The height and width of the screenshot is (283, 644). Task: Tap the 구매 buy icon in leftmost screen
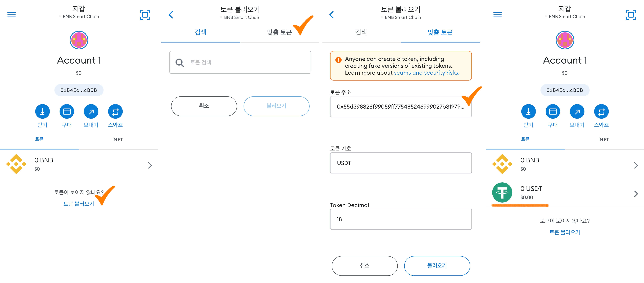[67, 111]
